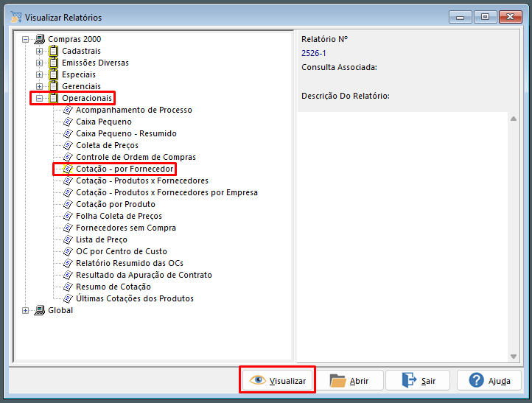Click the Gerenciais clipboard icon
This screenshot has width=532, height=403.
[x=53, y=86]
